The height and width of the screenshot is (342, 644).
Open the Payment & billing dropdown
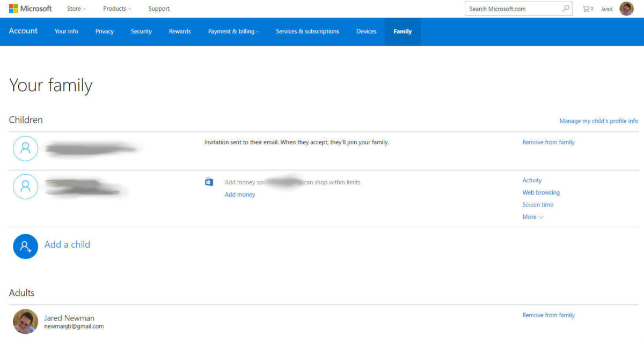[x=233, y=32]
